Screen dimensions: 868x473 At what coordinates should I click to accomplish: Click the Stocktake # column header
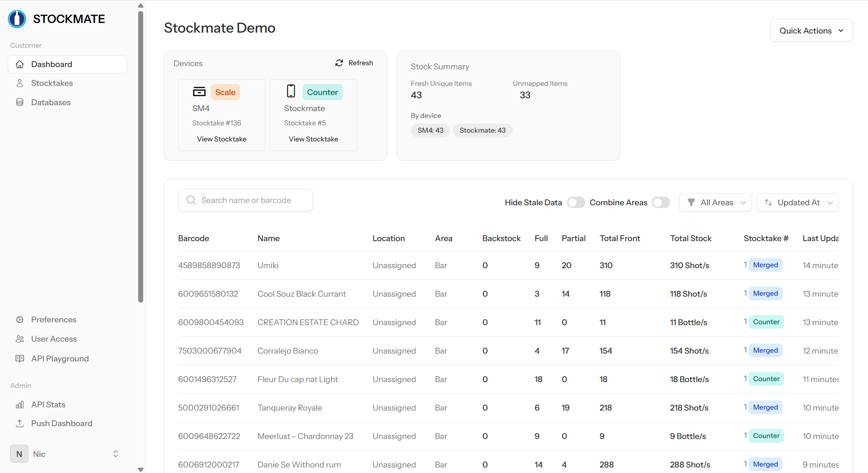(x=766, y=238)
